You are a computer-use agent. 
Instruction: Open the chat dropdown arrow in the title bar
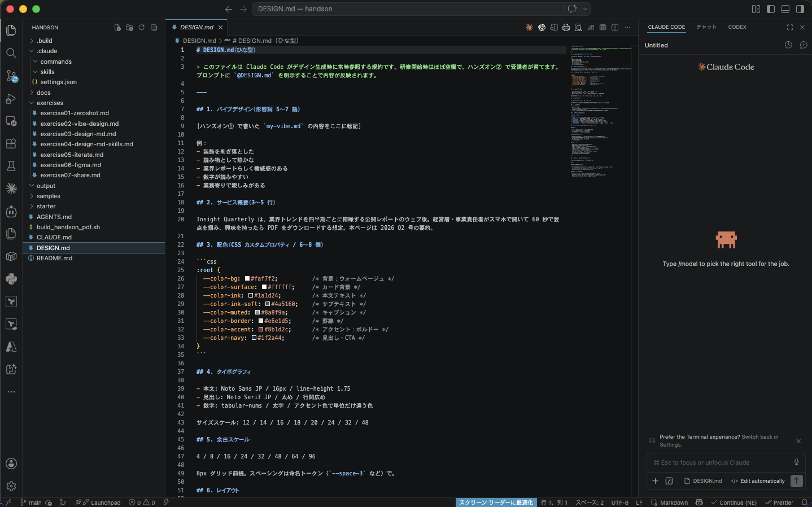585,9
